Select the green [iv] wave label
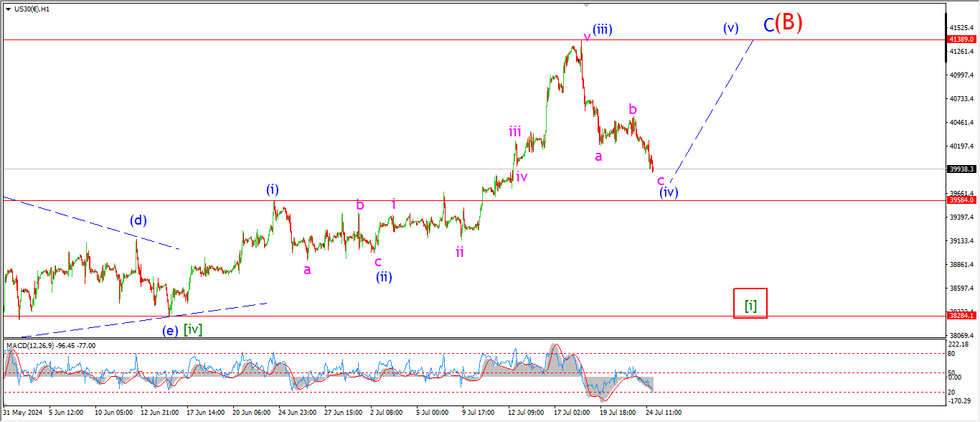The width and height of the screenshot is (980, 422). 192,329
